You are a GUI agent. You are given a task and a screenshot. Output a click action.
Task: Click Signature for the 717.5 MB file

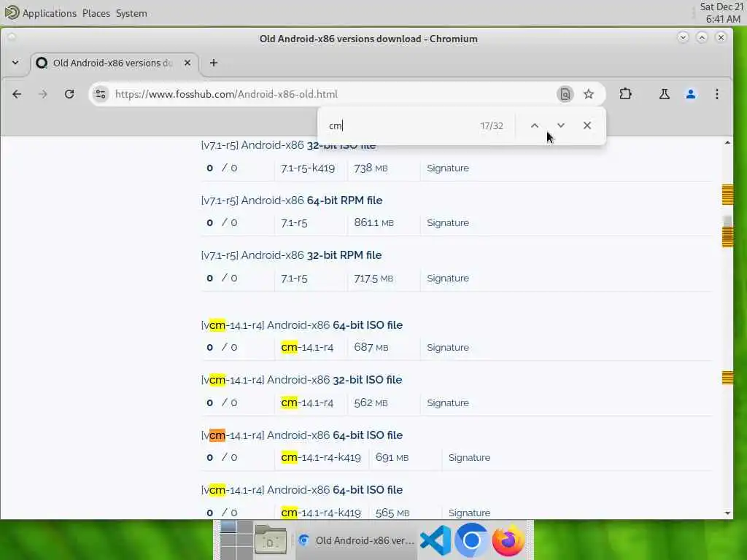[448, 278]
